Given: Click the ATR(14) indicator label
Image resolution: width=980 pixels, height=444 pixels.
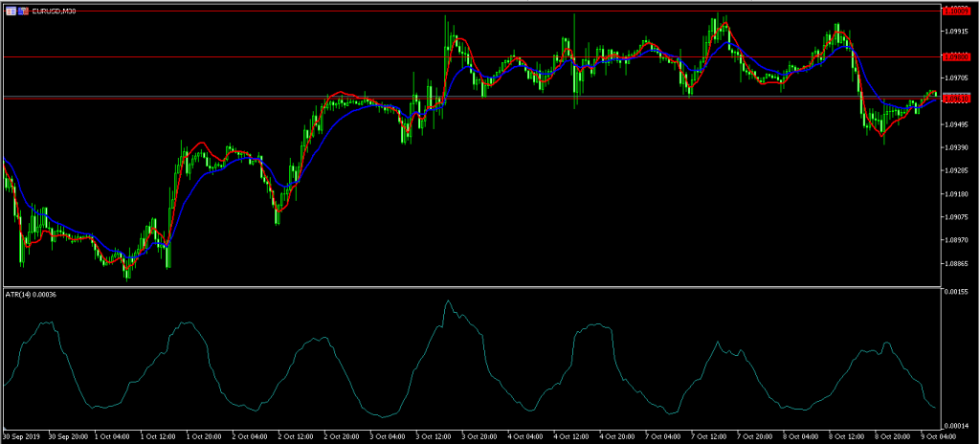Looking at the screenshot, I should pos(32,294).
